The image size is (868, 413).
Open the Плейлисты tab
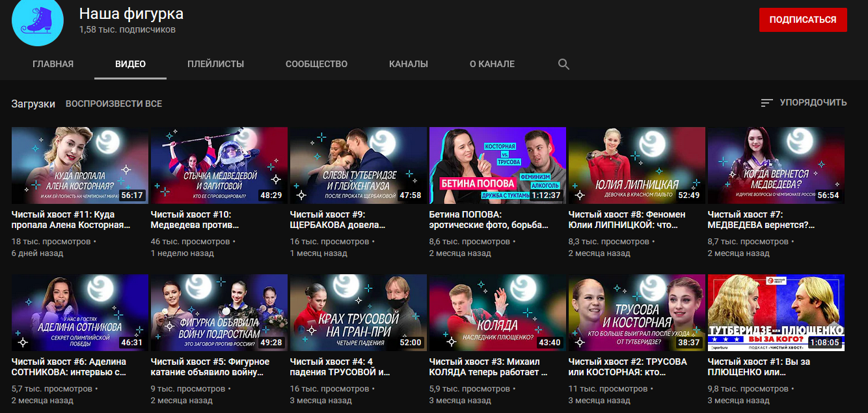215,64
